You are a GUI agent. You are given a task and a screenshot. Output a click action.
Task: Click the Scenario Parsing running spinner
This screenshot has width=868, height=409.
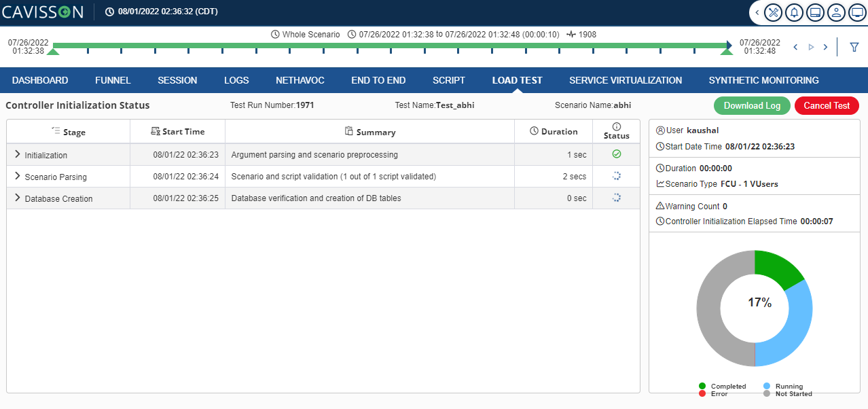click(x=617, y=176)
